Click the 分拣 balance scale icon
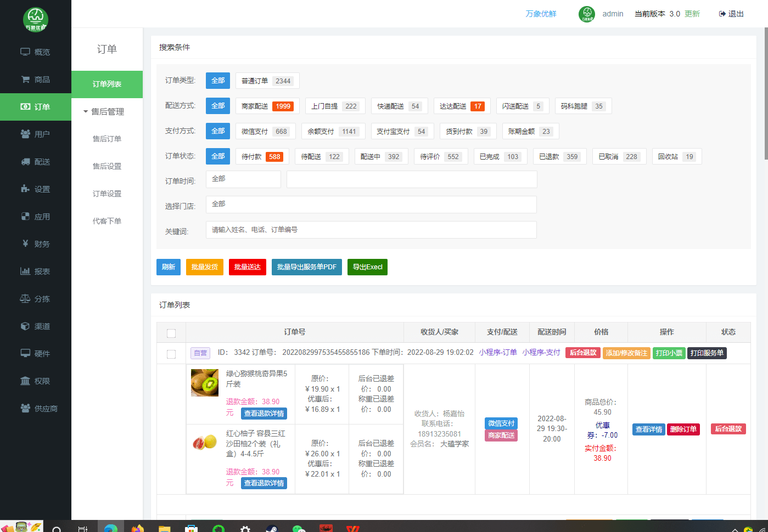The height and width of the screenshot is (532, 768). pyautogui.click(x=25, y=299)
